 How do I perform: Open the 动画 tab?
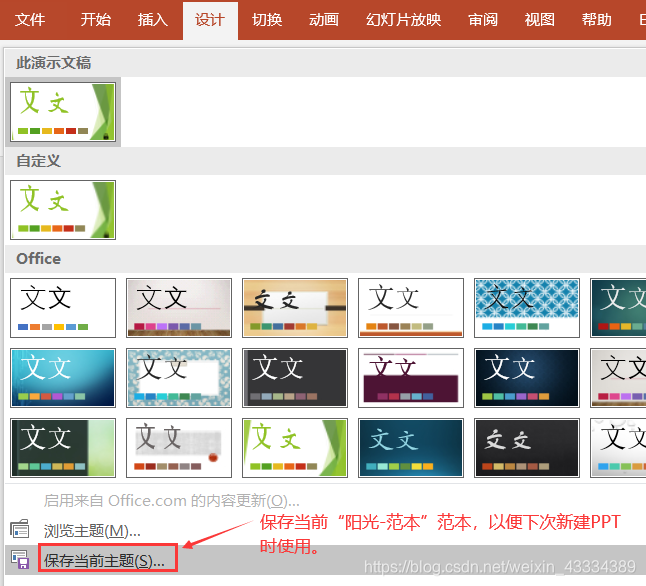[324, 20]
